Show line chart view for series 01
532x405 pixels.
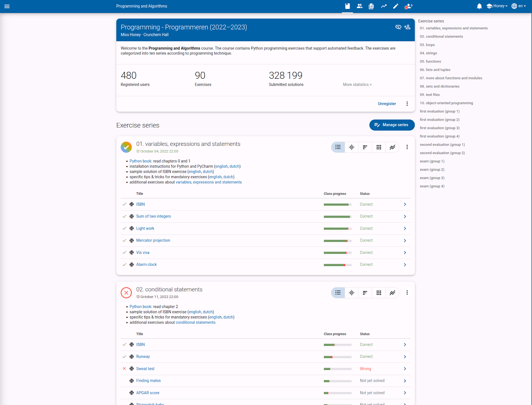click(x=392, y=147)
